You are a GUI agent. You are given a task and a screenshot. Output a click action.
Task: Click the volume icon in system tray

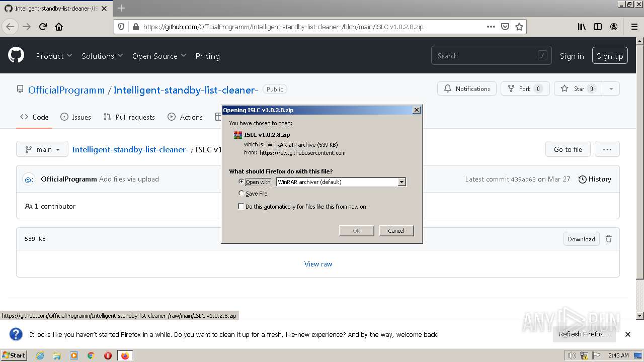click(x=572, y=355)
